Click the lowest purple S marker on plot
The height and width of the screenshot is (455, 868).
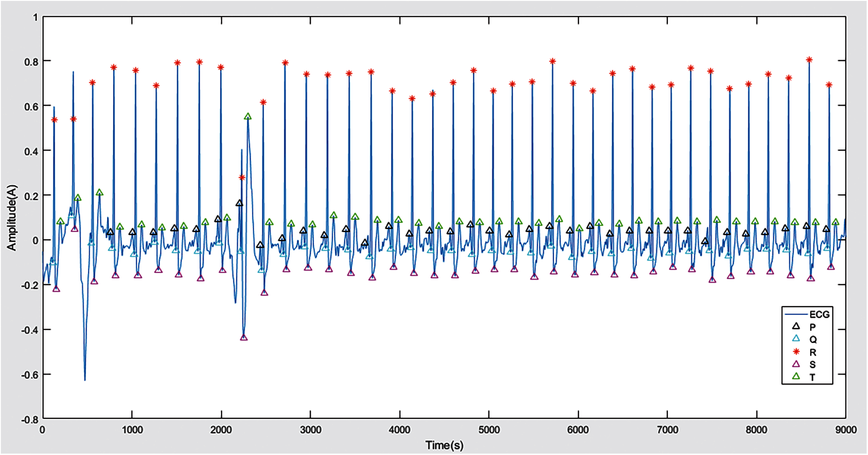tap(244, 337)
